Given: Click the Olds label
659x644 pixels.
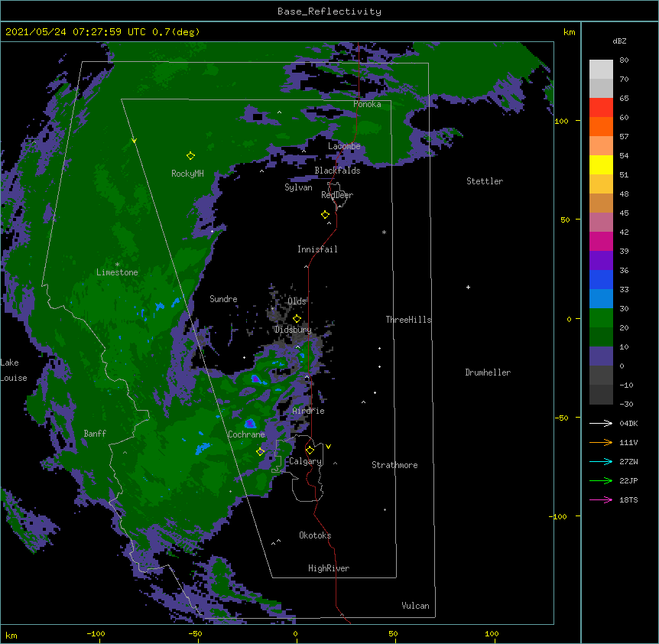Looking at the screenshot, I should click(297, 301).
